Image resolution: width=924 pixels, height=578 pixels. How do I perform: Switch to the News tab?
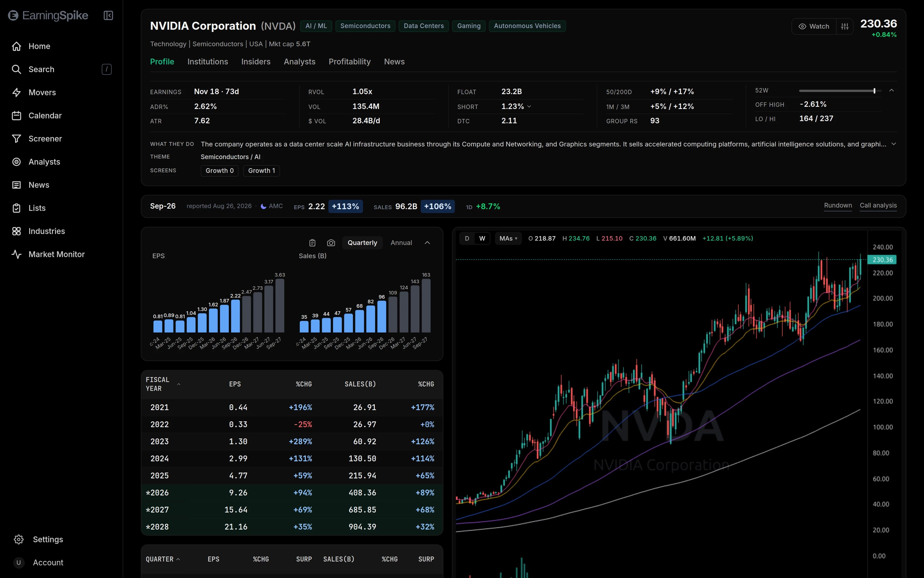click(x=394, y=62)
